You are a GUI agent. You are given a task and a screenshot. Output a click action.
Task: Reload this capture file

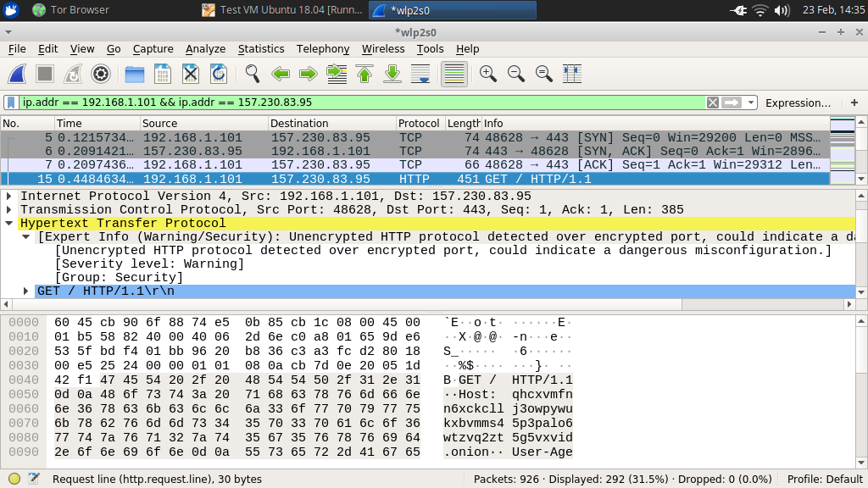219,74
